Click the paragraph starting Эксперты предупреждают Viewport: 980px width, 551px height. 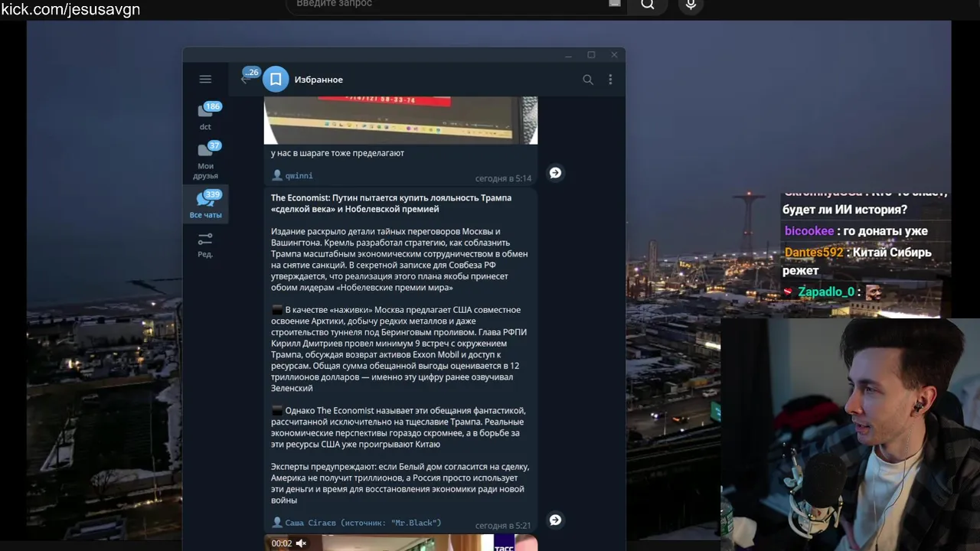point(400,483)
